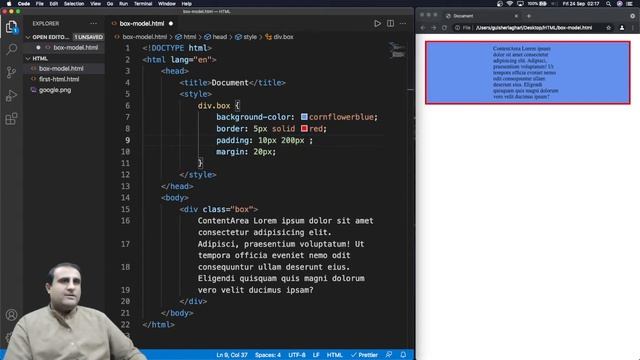The width and height of the screenshot is (640, 360).
Task: Change indentation via Spaces: 4
Action: click(268, 355)
